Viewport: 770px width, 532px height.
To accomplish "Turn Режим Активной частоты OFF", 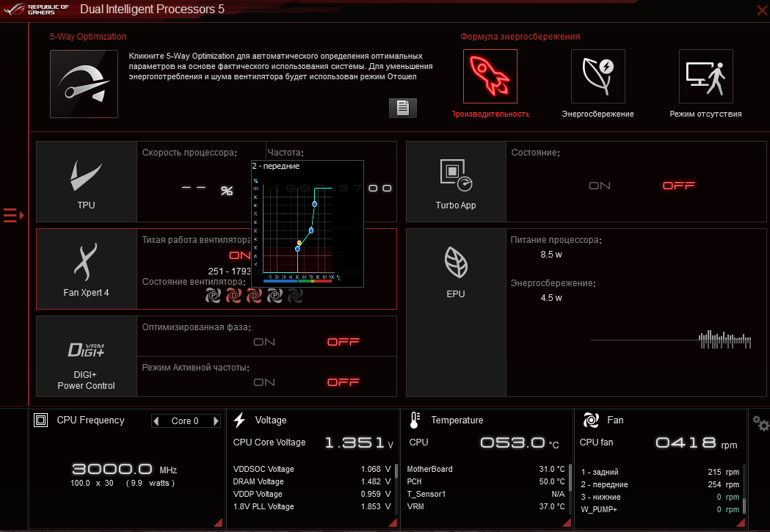I will (344, 382).
